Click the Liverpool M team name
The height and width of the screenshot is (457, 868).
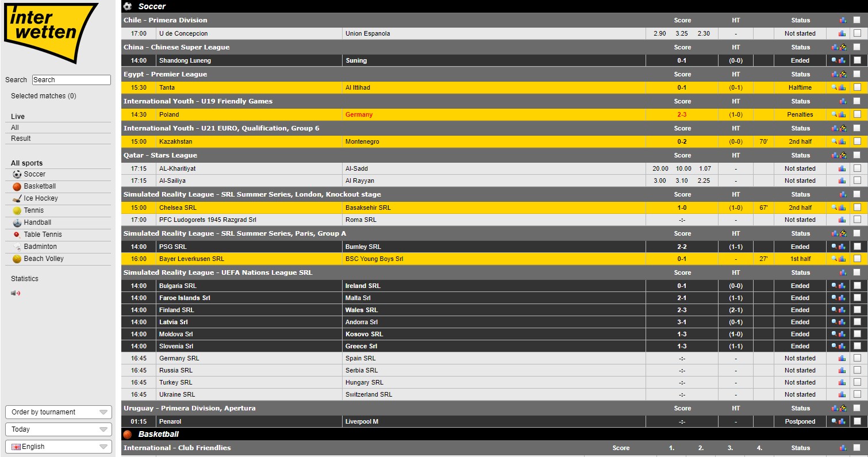pos(362,421)
